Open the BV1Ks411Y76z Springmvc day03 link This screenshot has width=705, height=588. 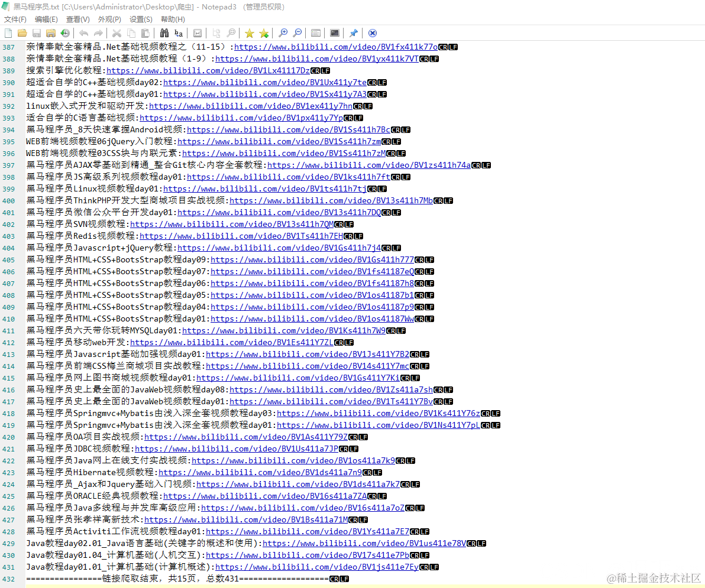point(379,413)
